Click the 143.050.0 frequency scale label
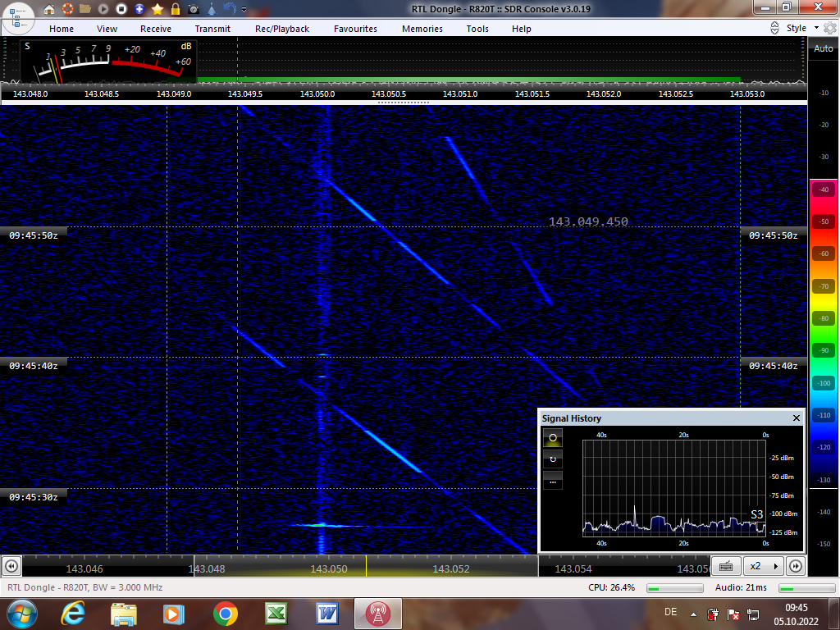The width and height of the screenshot is (840, 630). pos(317,94)
